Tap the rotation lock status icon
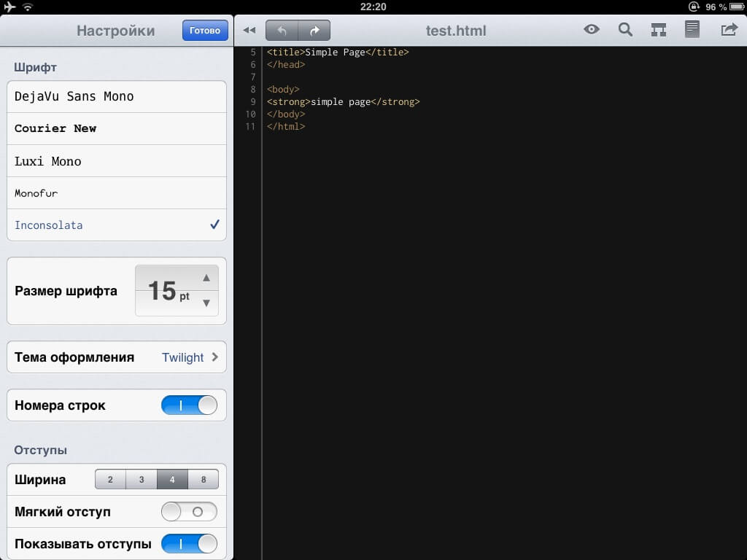Screen dimensions: 747x560 694,7
